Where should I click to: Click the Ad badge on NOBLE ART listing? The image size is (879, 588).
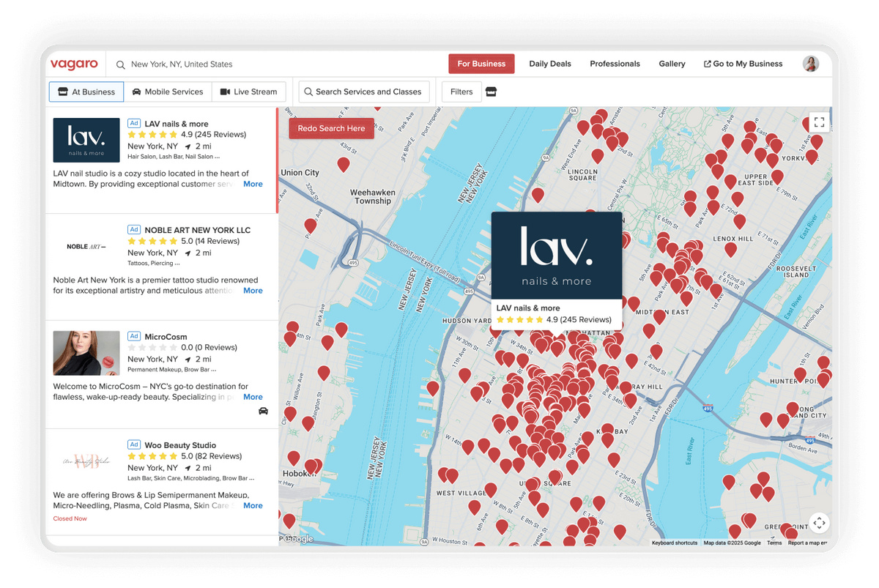[x=134, y=229]
